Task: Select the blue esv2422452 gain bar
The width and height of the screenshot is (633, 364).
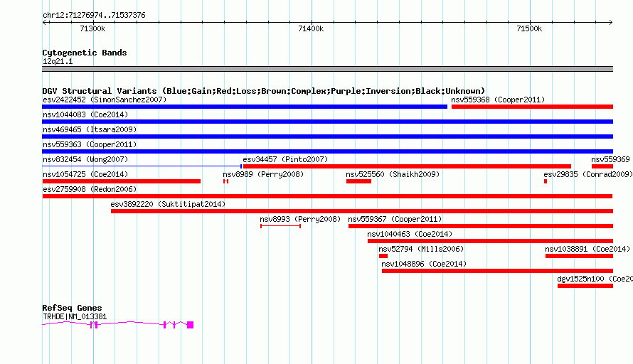Action: 245,107
